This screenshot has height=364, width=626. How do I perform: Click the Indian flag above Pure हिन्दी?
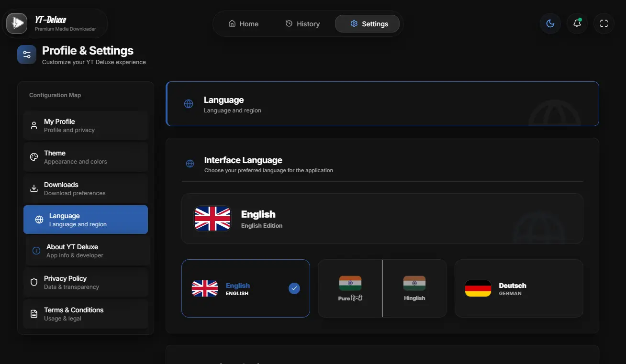coord(350,283)
